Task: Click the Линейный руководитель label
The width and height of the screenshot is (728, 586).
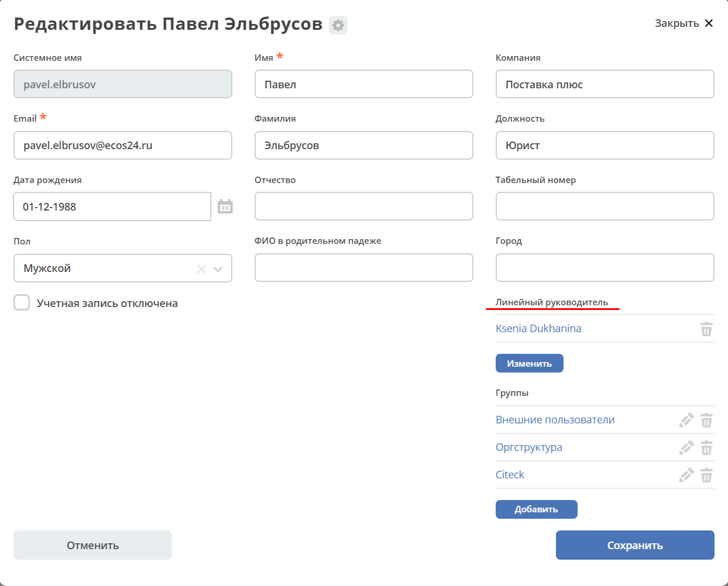Action: click(x=552, y=302)
